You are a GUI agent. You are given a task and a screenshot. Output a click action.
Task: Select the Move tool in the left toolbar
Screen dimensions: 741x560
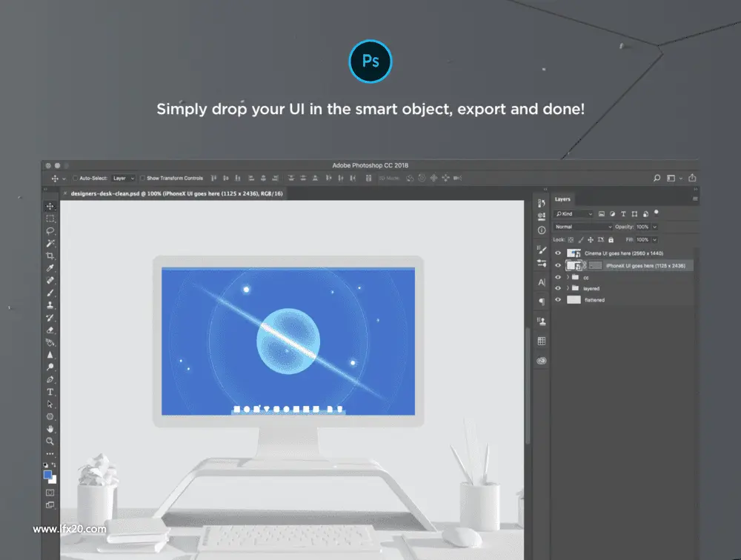click(50, 207)
